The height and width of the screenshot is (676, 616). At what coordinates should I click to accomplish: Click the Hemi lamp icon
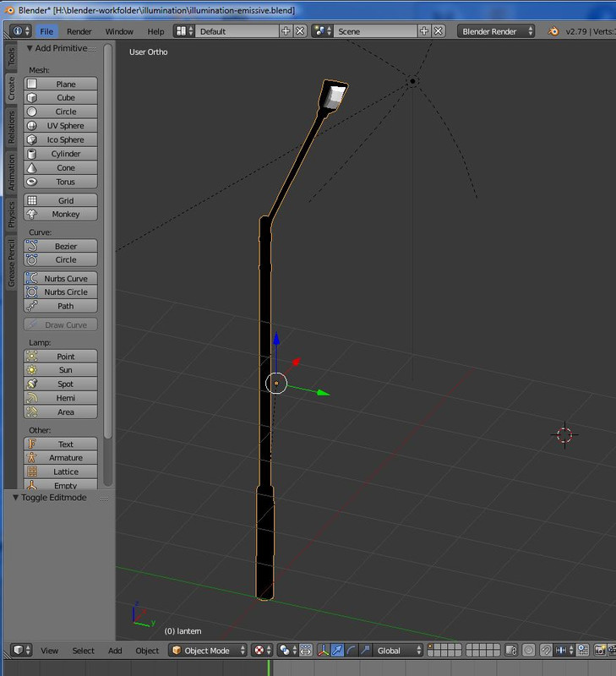pos(32,398)
